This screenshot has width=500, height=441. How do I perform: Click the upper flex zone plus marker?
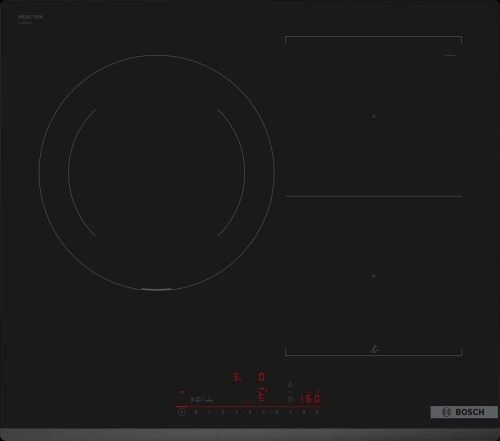(x=374, y=116)
